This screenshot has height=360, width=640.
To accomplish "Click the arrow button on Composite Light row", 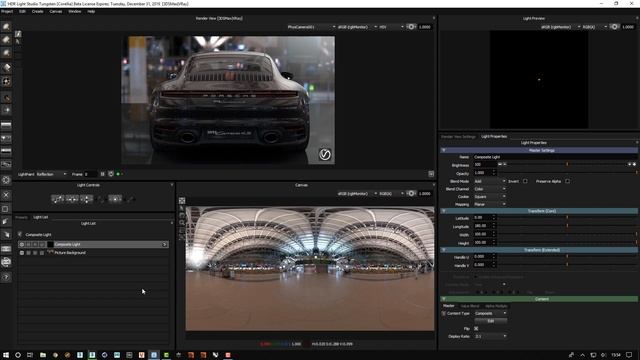I will click(164, 244).
